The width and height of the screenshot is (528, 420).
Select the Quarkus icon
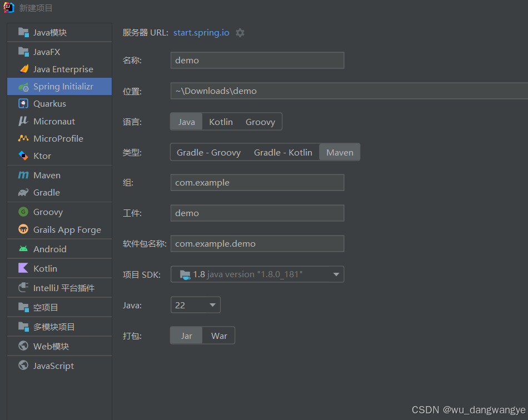[x=23, y=104]
